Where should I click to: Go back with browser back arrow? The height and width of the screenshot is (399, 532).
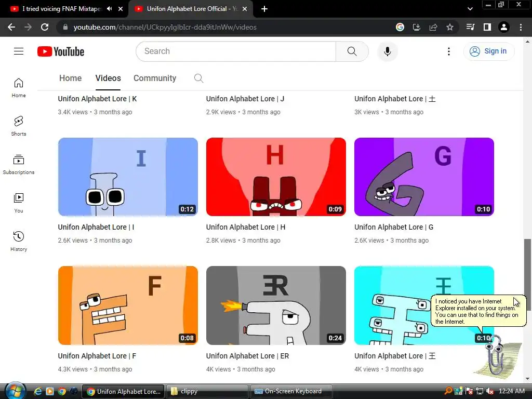pos(11,27)
